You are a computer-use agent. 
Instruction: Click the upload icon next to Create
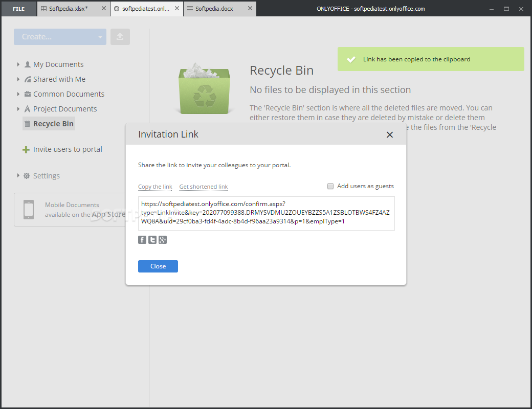tap(120, 37)
